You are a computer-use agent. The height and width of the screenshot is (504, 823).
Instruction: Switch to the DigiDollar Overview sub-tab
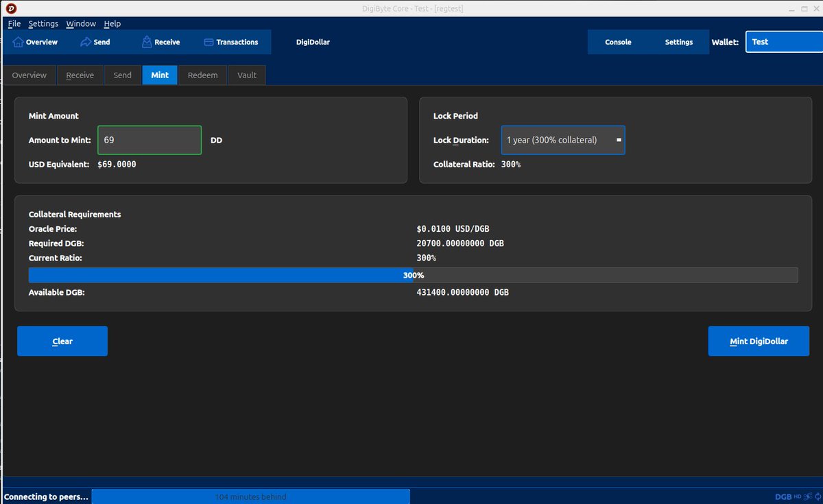click(29, 75)
